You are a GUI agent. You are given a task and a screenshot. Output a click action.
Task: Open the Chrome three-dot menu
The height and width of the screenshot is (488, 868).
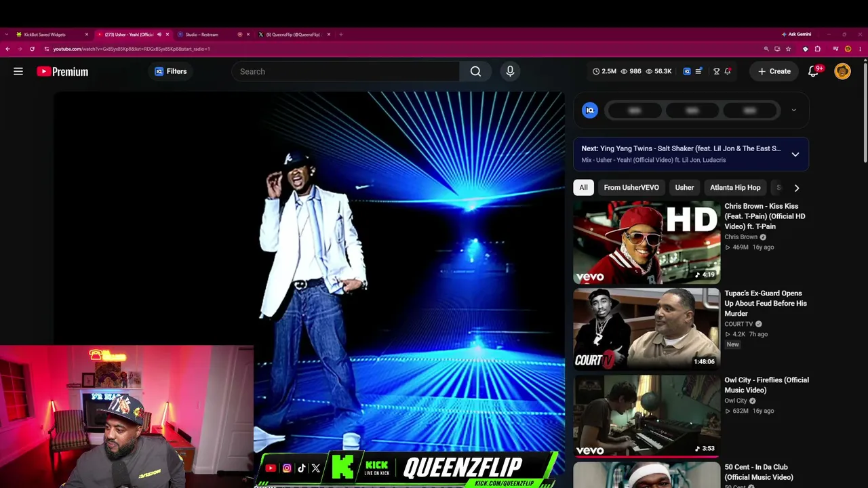(861, 49)
